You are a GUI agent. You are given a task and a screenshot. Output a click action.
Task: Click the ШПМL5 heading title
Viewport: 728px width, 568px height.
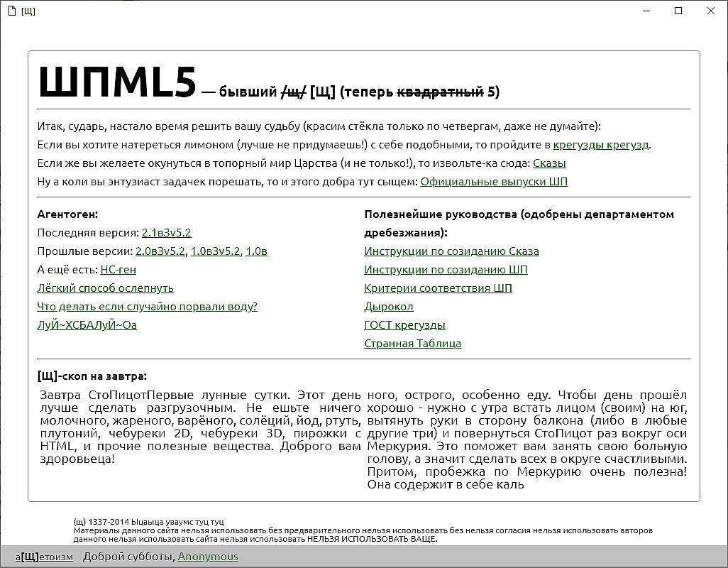pos(118,82)
